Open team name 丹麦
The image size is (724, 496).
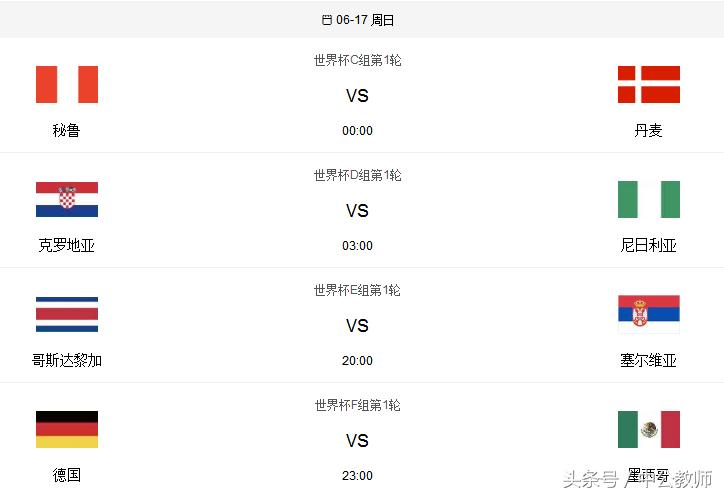[648, 130]
